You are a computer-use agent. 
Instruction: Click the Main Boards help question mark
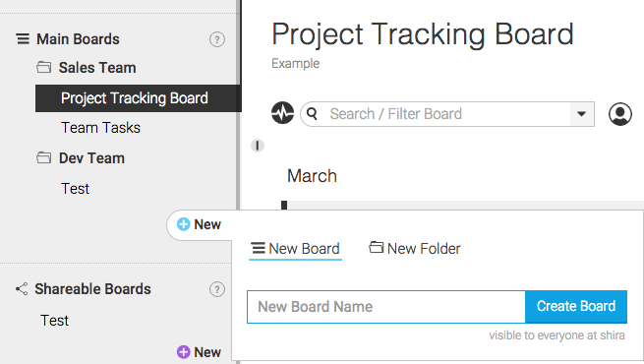[217, 39]
